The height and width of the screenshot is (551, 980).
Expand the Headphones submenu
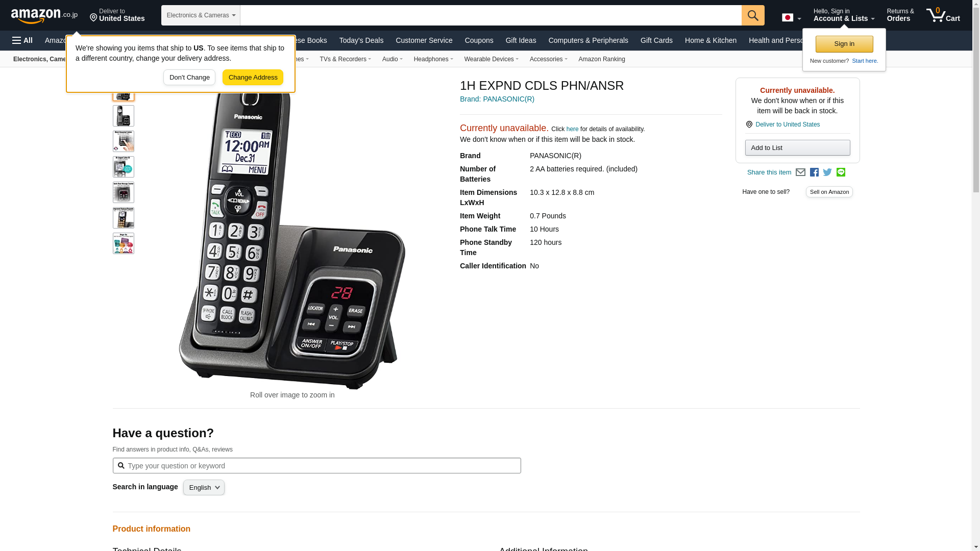433,59
